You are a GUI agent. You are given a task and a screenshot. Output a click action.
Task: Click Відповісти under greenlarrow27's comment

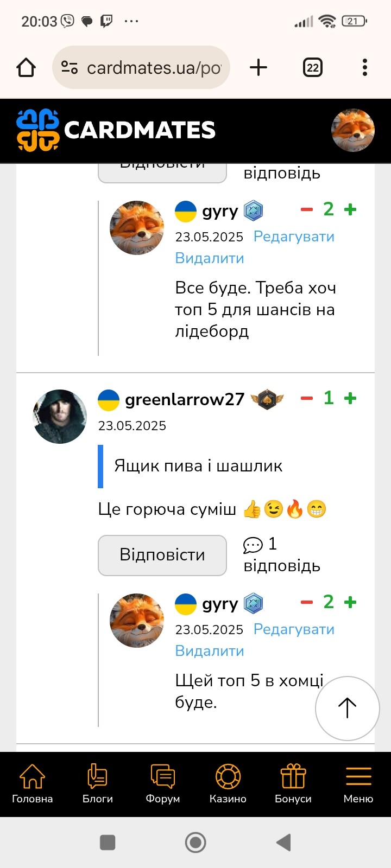coord(162,555)
